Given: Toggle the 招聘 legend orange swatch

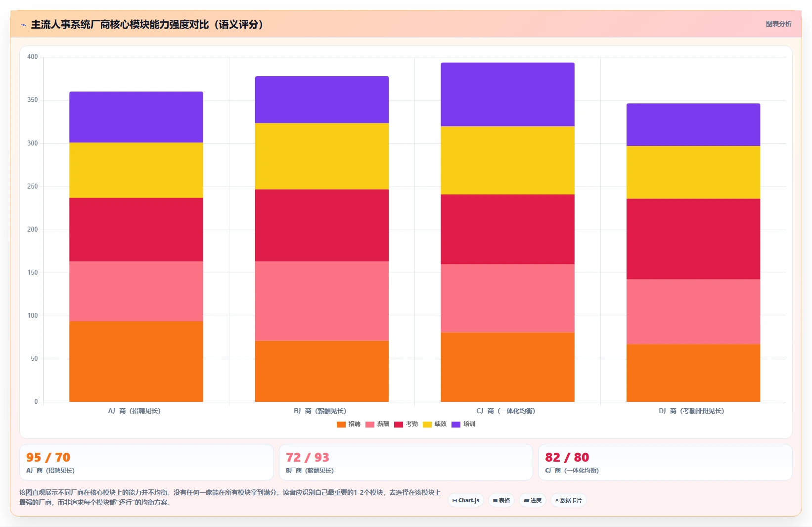Looking at the screenshot, I should point(341,425).
